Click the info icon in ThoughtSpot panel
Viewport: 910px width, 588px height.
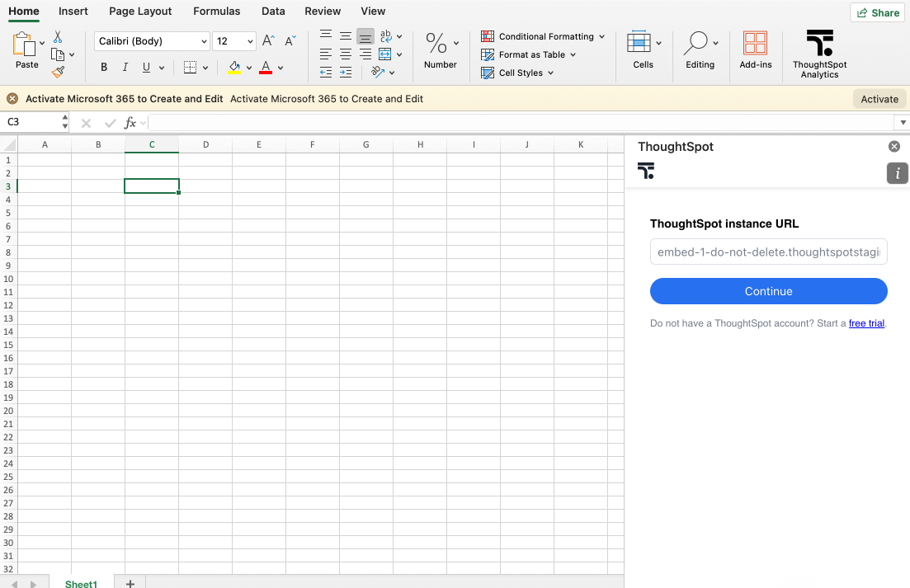coord(897,173)
